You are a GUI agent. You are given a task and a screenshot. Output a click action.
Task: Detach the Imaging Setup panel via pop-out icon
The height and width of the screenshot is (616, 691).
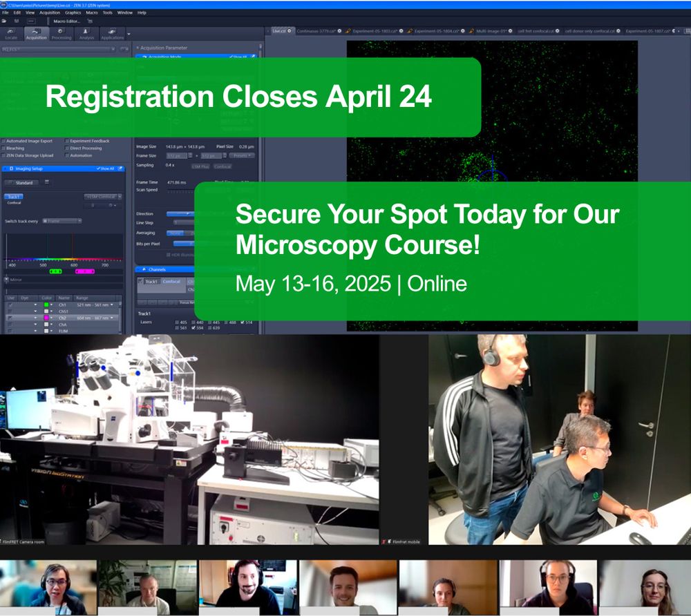pos(120,169)
